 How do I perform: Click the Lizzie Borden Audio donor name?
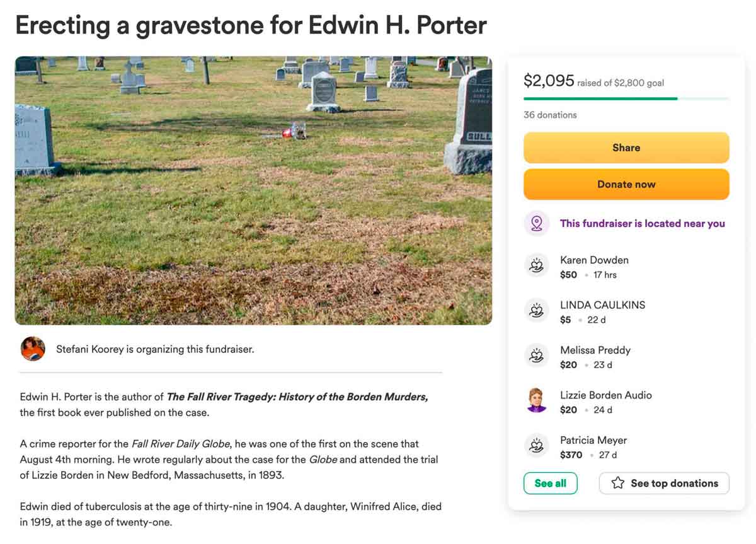pos(605,395)
